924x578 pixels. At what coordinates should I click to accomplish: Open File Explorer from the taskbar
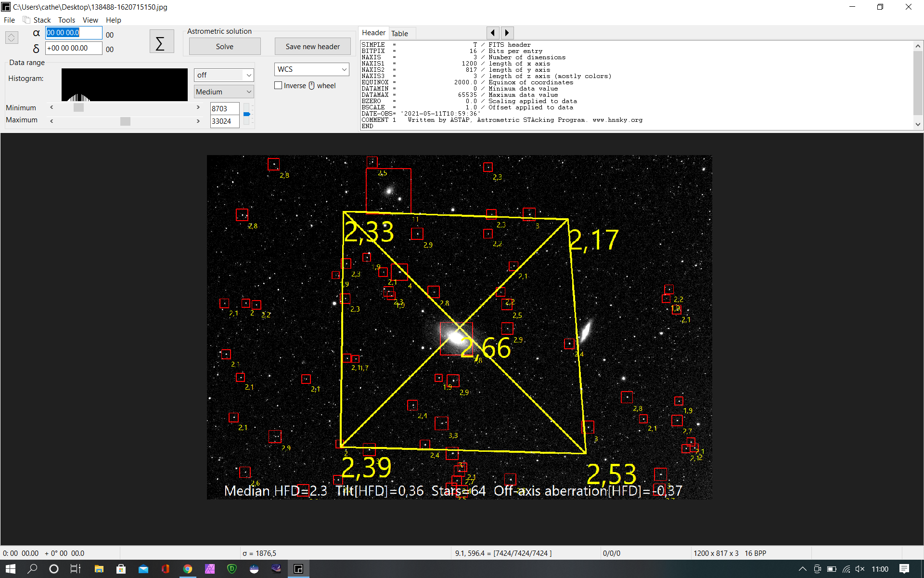coord(99,569)
